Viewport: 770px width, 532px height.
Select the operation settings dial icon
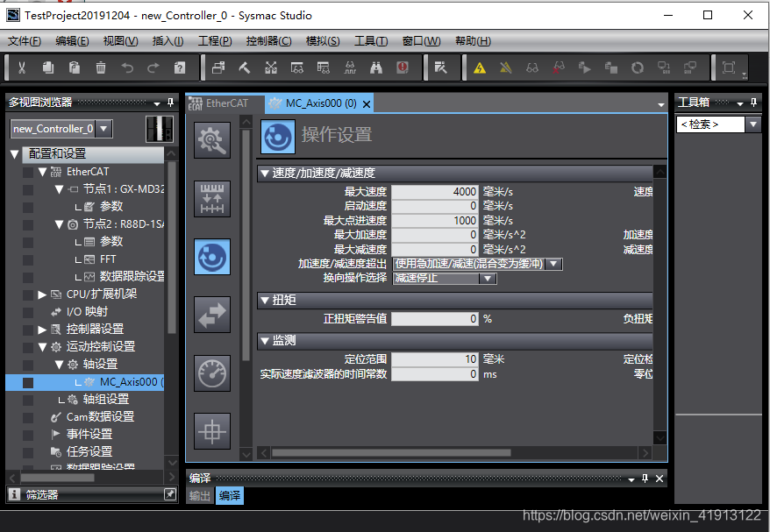(212, 257)
